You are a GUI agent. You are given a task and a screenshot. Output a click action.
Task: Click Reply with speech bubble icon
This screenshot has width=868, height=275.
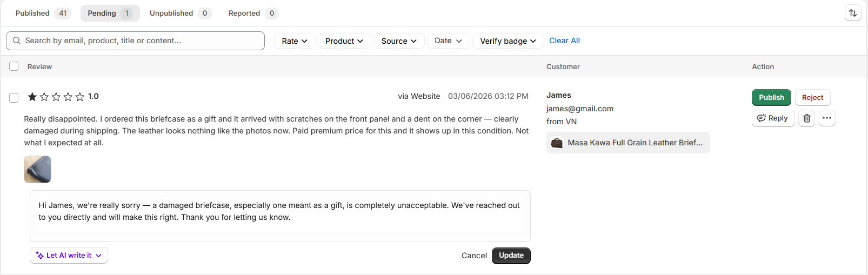coord(773,118)
